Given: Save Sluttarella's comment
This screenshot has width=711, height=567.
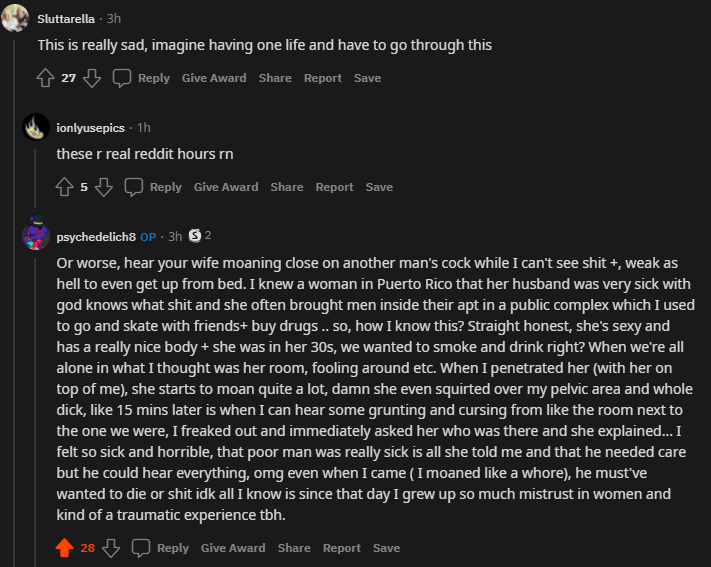Looking at the screenshot, I should [x=367, y=78].
